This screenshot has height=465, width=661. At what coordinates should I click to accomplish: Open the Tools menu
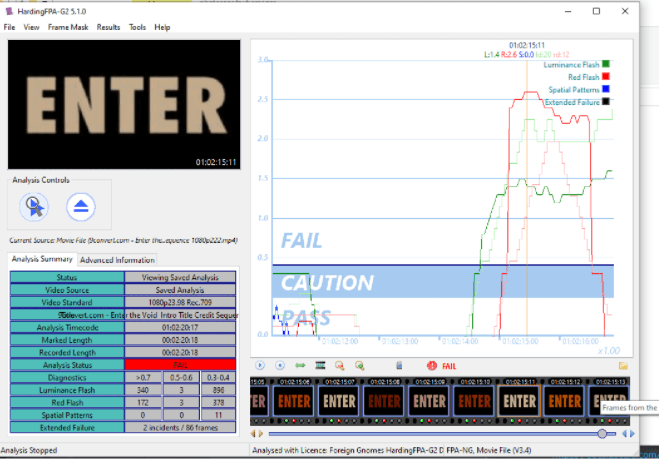point(137,27)
